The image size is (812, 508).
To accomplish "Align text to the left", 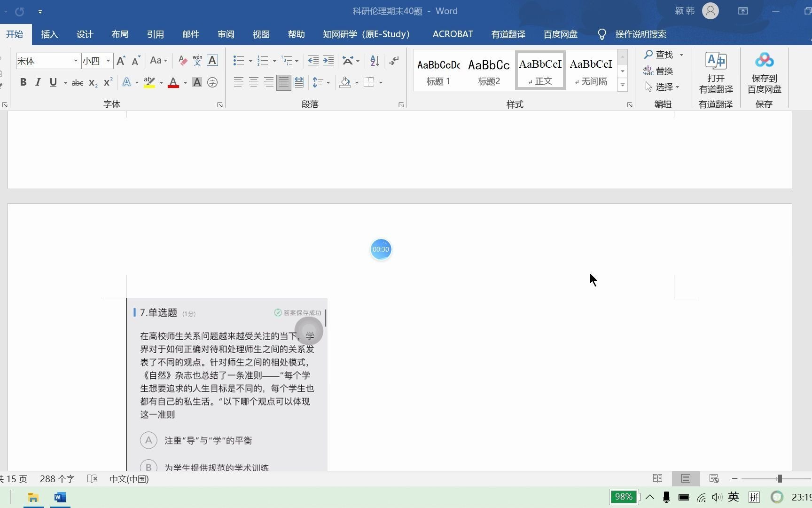I will click(239, 82).
